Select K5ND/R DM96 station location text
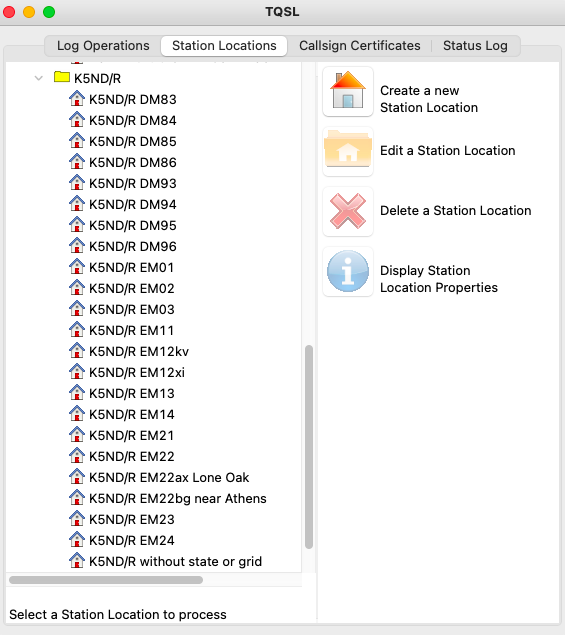The image size is (565, 635). [x=133, y=247]
